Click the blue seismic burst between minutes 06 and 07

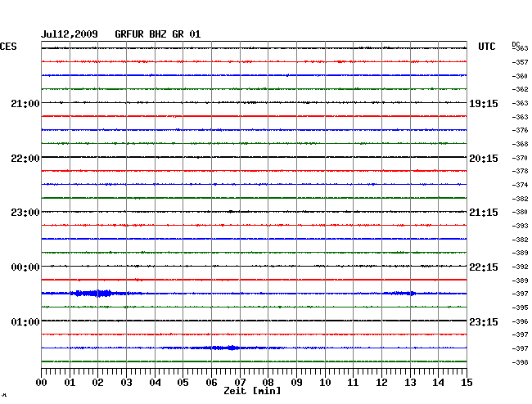point(226,348)
